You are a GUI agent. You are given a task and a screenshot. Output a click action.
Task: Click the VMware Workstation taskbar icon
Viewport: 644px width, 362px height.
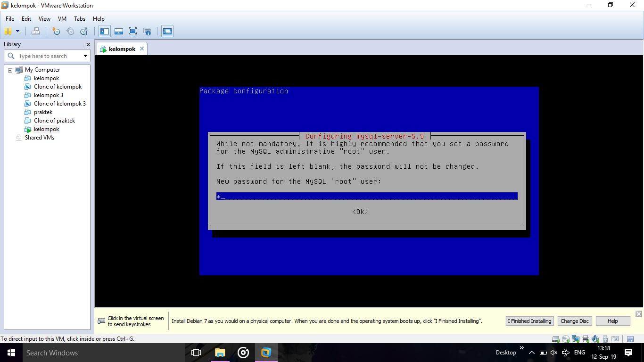(266, 353)
